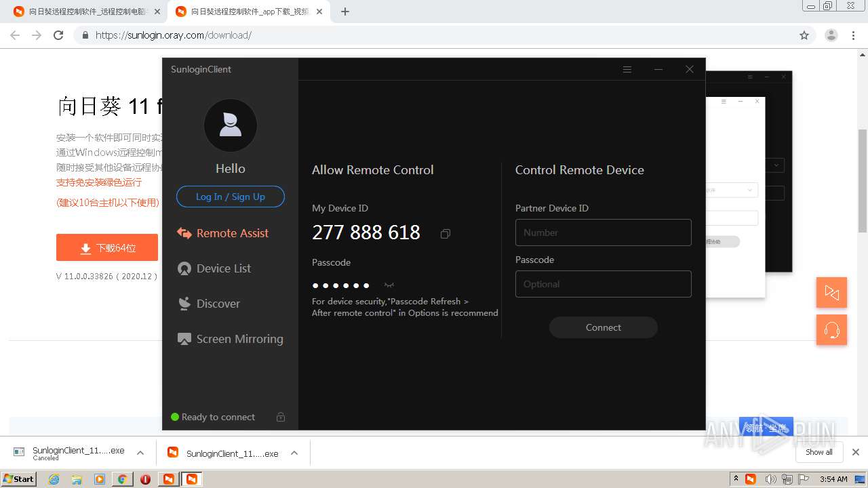
Task: Click the network tray icon
Action: coord(787,479)
